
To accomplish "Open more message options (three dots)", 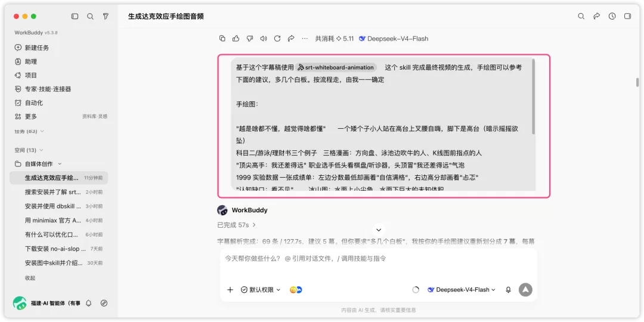I will 305,39.
